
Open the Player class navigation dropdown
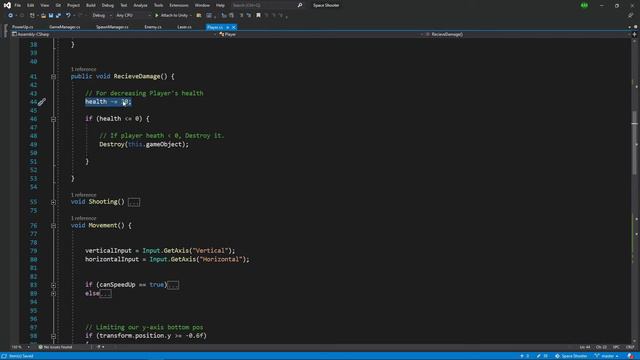(x=322, y=34)
